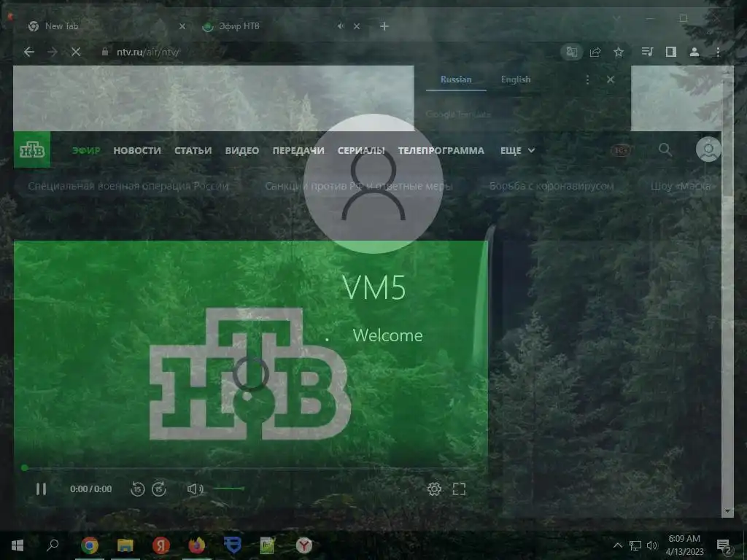
Task: Open the ВИДЕО section
Action: click(x=242, y=150)
